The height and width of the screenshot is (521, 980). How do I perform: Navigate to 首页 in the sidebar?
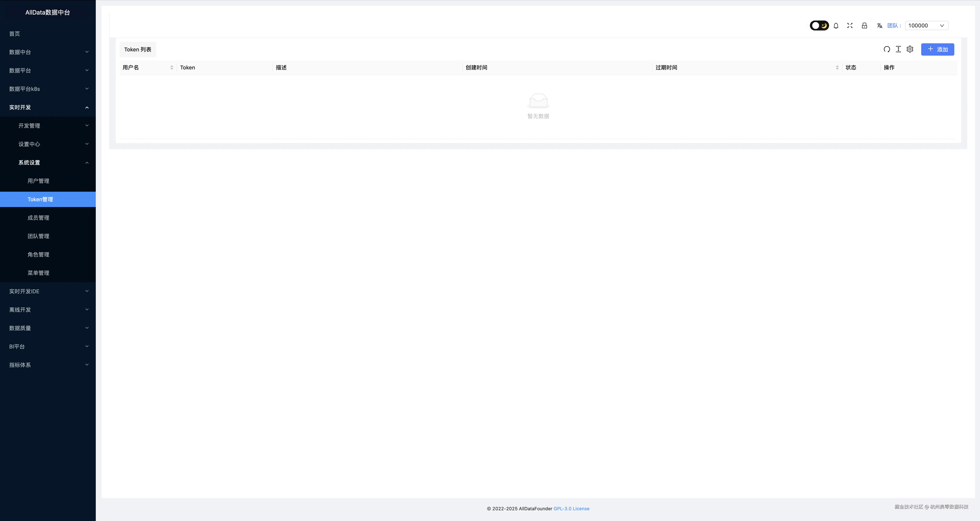click(14, 34)
